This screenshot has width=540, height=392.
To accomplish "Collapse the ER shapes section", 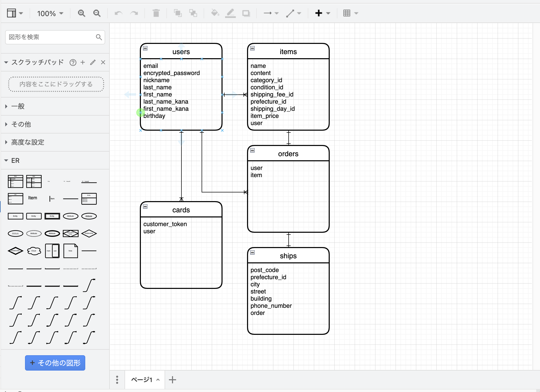I will tap(15, 161).
